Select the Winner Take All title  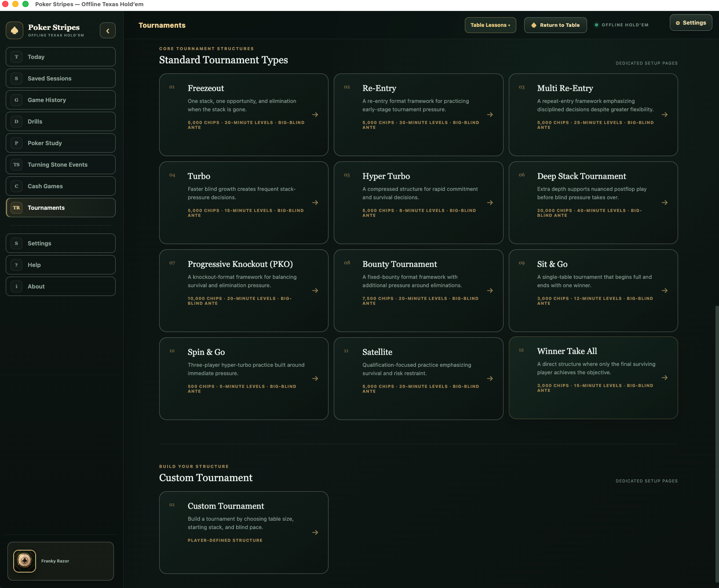[567, 351]
